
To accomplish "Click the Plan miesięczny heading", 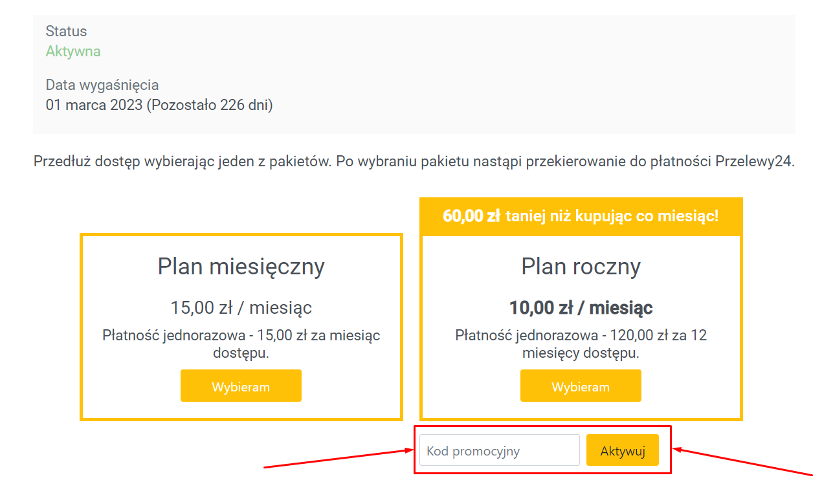I will (241, 267).
